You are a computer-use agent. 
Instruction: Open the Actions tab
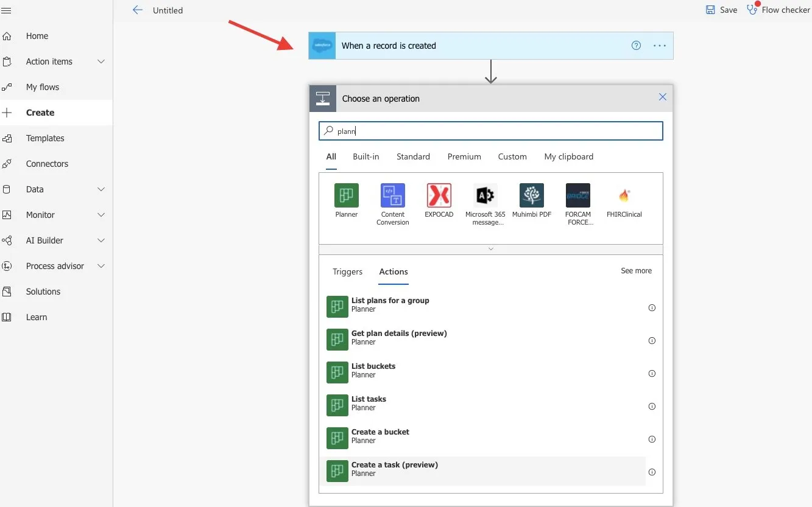(394, 271)
